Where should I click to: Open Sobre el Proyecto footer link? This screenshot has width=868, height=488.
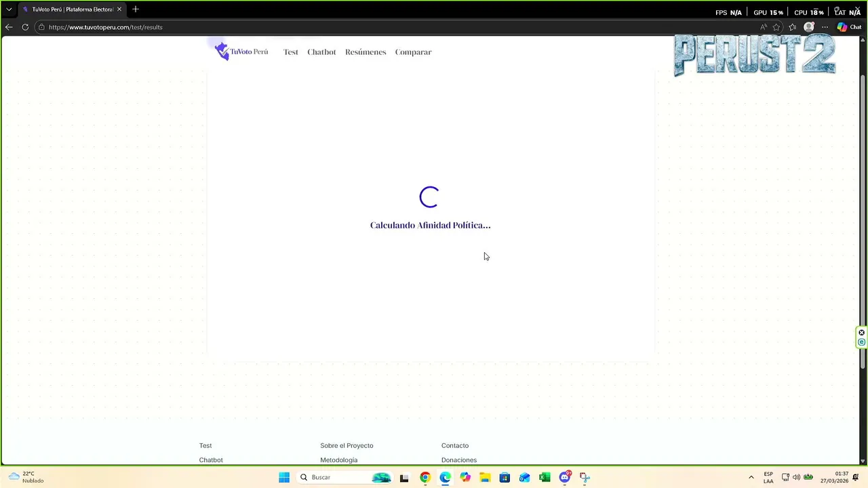pos(347,445)
